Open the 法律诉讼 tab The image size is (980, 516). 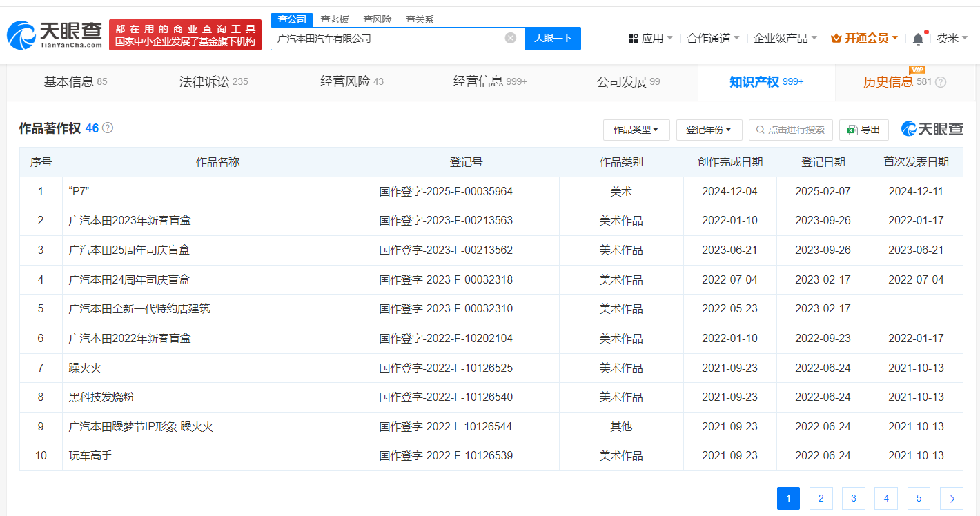213,82
